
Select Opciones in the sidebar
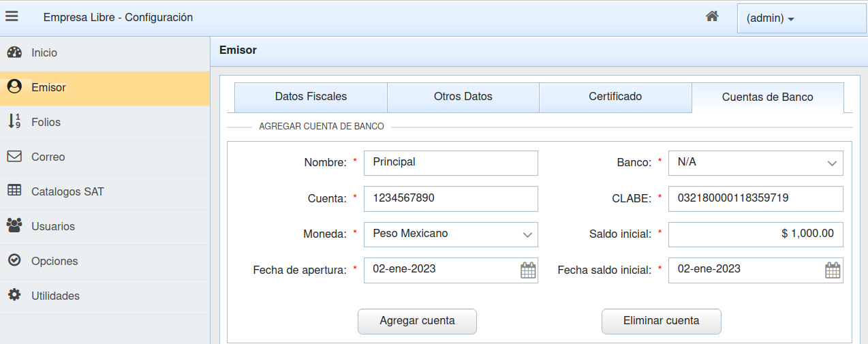coord(55,261)
